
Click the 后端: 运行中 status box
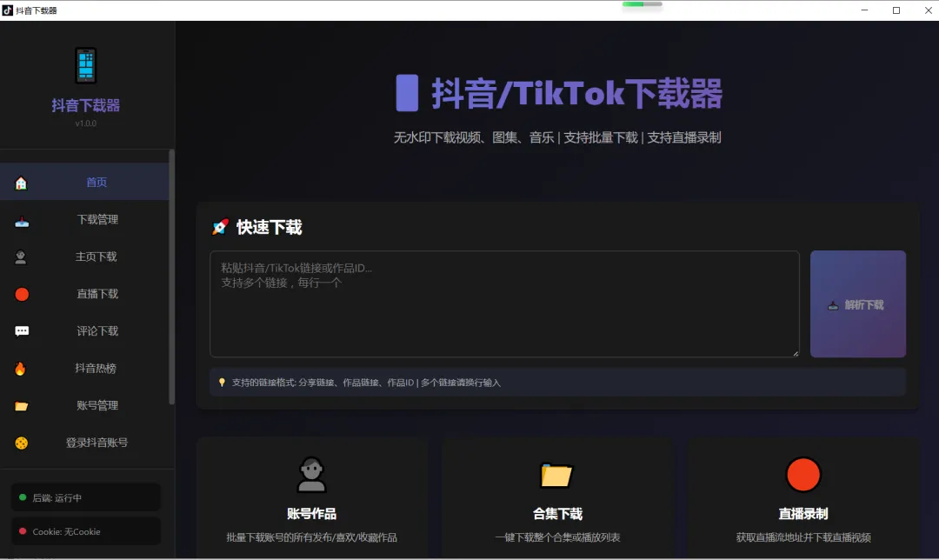[x=85, y=497]
